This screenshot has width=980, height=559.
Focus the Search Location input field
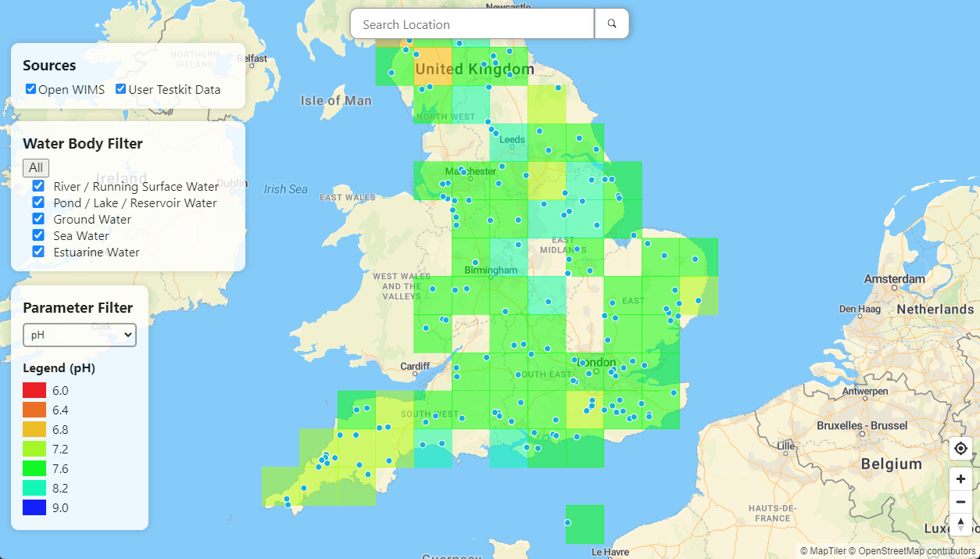coord(472,24)
